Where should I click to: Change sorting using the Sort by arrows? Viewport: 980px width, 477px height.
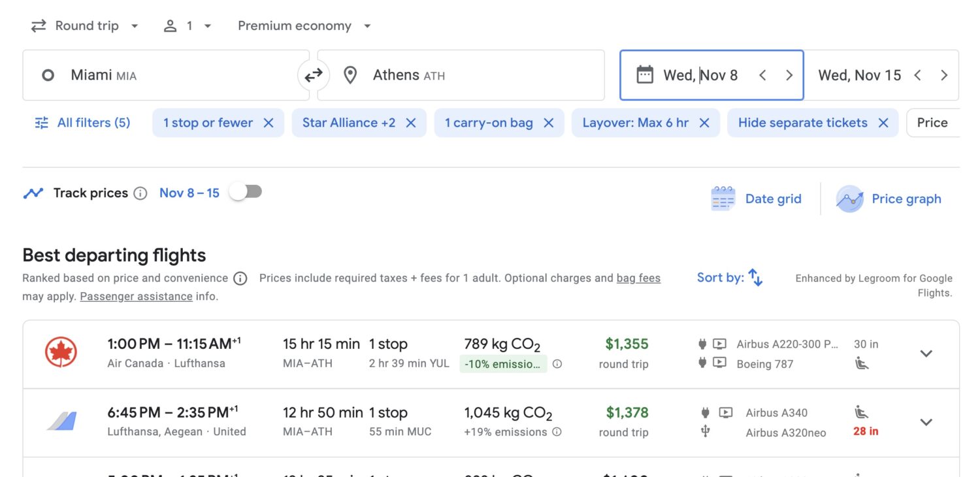pyautogui.click(x=755, y=277)
